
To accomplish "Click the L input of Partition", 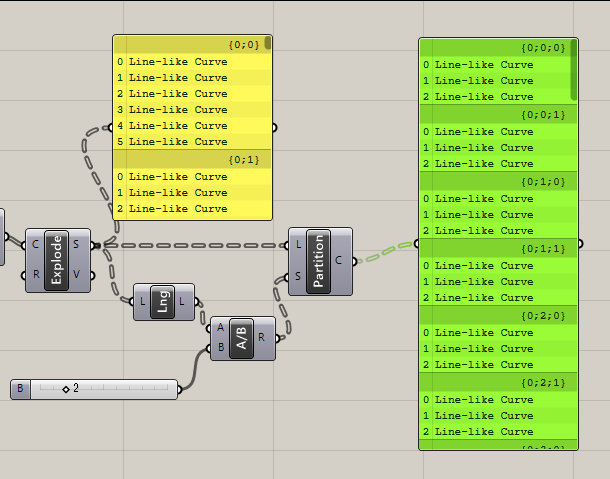I will pos(299,244).
